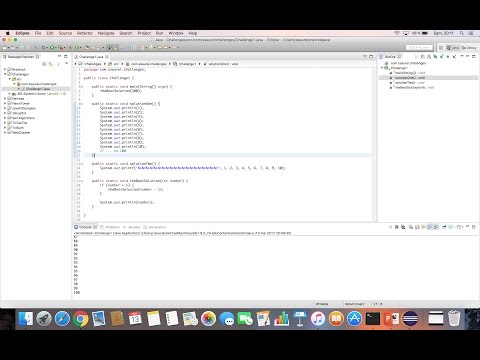The image size is (480, 360).
Task: Toggle Scroll Lock in the console
Action: point(417,227)
